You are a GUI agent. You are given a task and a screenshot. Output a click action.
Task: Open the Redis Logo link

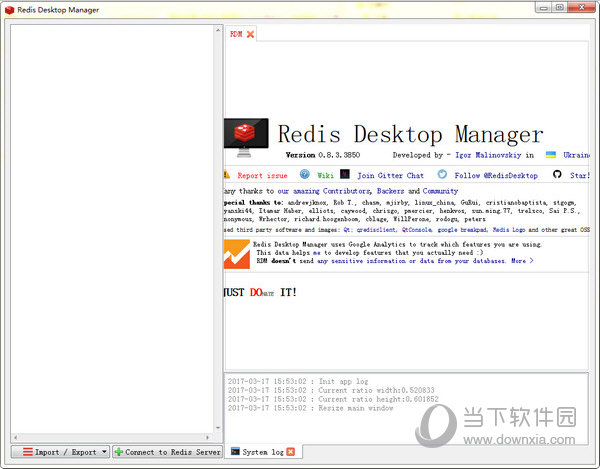[x=509, y=230]
